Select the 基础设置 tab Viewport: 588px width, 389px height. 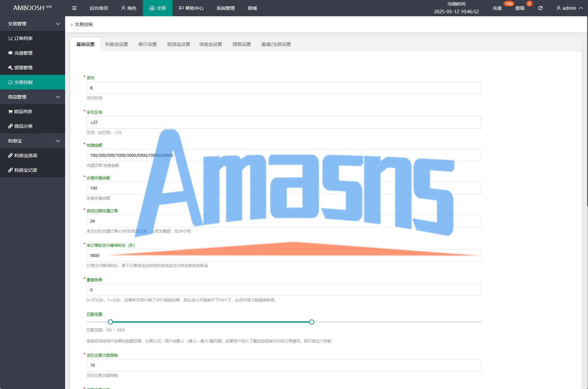pyautogui.click(x=86, y=44)
